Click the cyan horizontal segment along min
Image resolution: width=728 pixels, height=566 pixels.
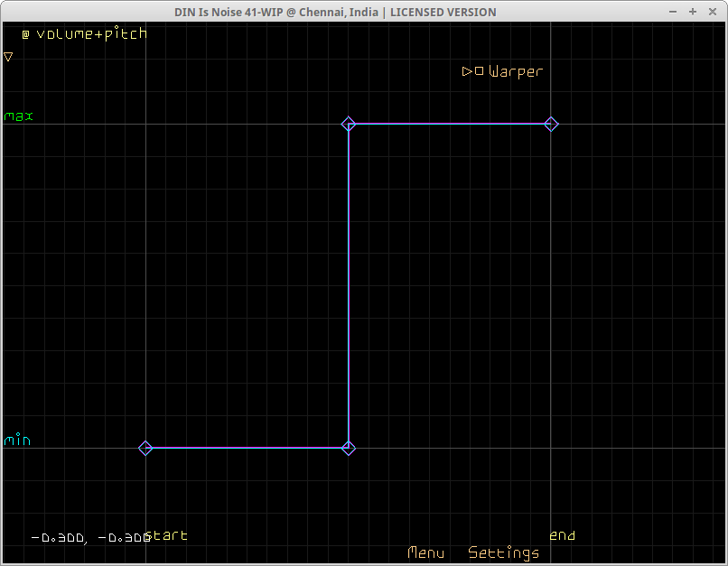[247, 448]
